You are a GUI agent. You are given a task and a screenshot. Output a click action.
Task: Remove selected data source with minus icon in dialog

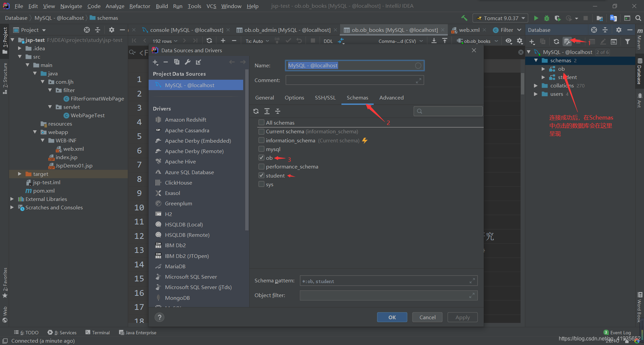166,62
